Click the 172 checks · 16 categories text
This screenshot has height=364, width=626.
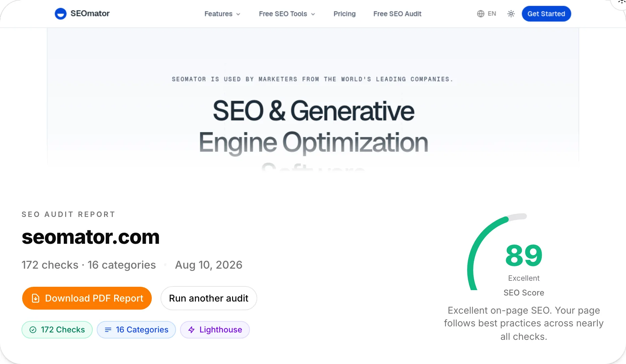click(89, 265)
